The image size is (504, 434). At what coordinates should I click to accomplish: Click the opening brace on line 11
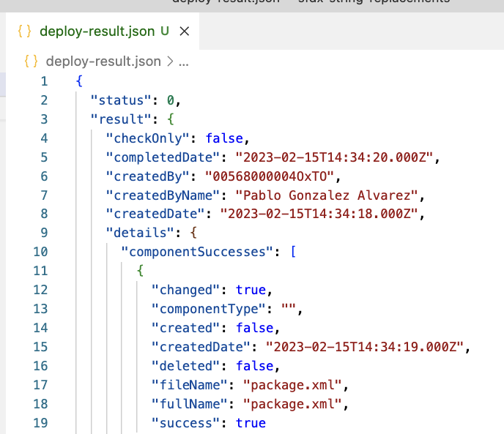[140, 271]
